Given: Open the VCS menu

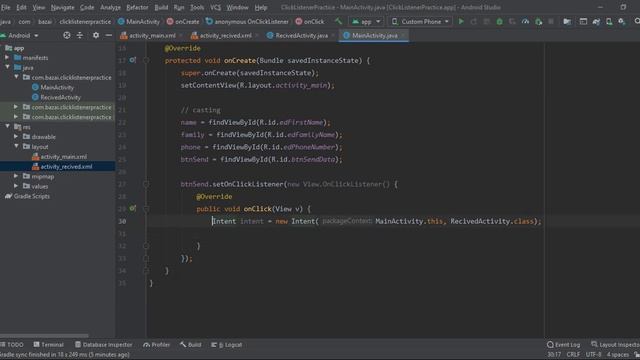Looking at the screenshot, I should point(216,7).
